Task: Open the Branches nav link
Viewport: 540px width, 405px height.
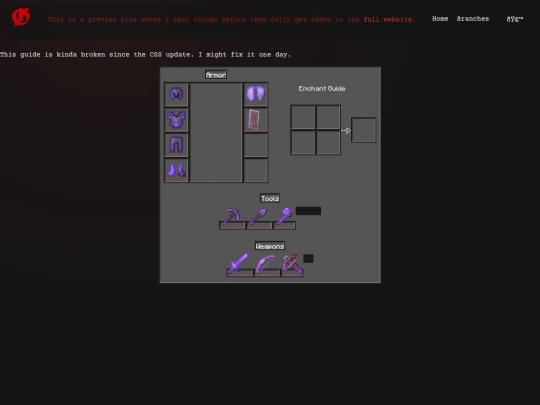Action: click(473, 19)
